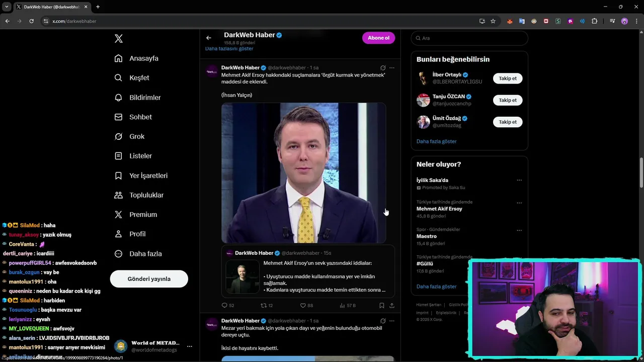The width and height of the screenshot is (644, 362).
Task: Open Bildirimler notifications
Action: [137, 98]
